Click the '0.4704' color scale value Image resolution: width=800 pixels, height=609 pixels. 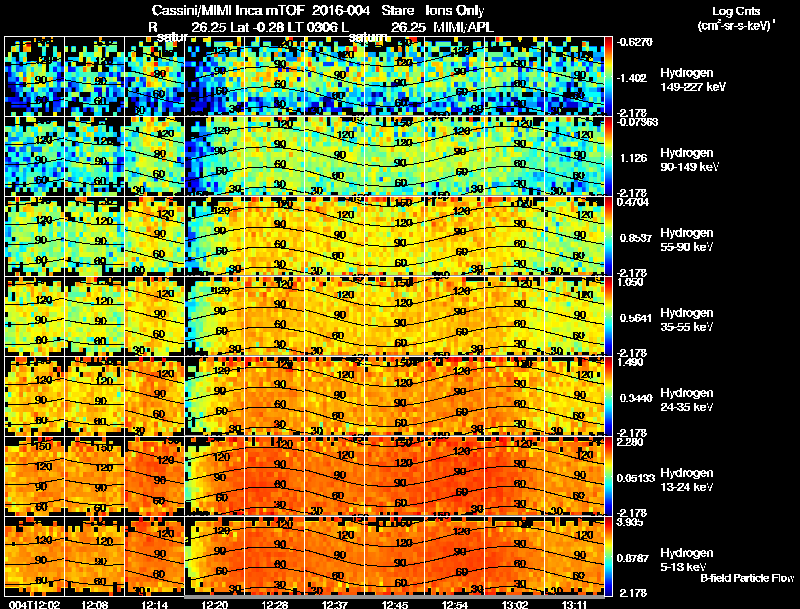[633, 202]
